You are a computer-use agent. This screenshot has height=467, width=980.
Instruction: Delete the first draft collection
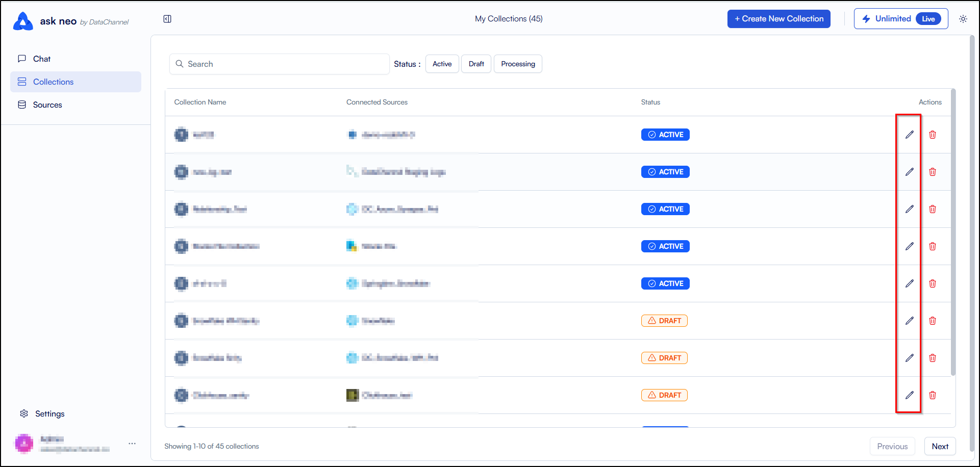[x=933, y=321]
